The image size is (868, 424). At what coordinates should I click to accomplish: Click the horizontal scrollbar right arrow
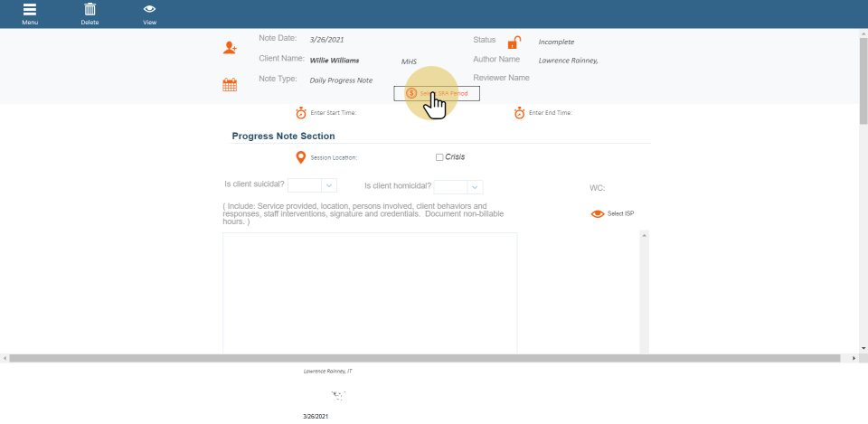[x=855, y=358]
